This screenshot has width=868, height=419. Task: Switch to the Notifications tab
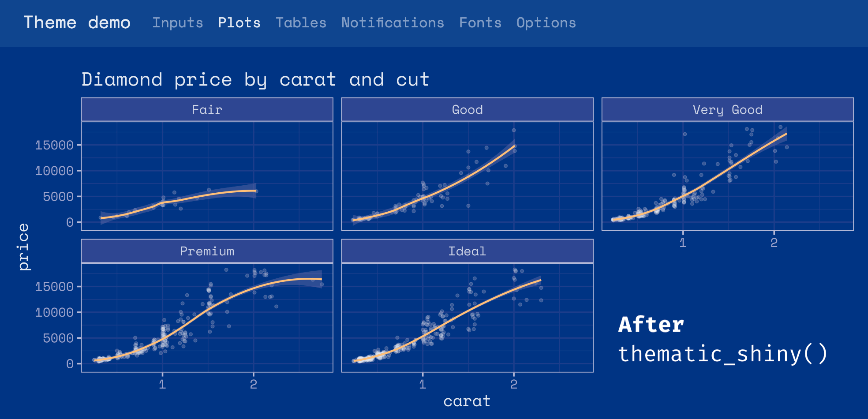click(x=392, y=22)
